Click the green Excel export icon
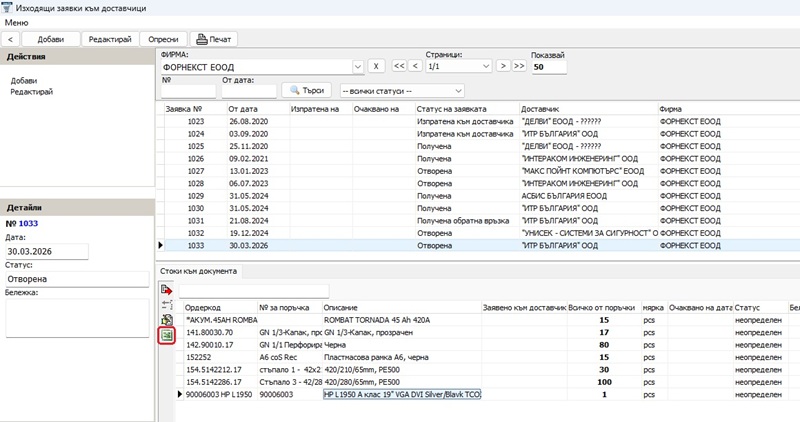Viewport: 800px width, 422px height. 166,336
